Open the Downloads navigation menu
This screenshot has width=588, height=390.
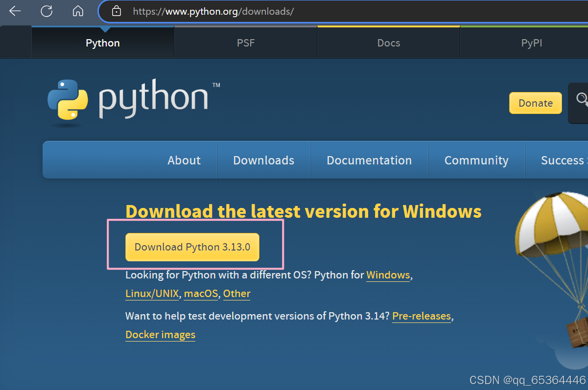tap(263, 161)
